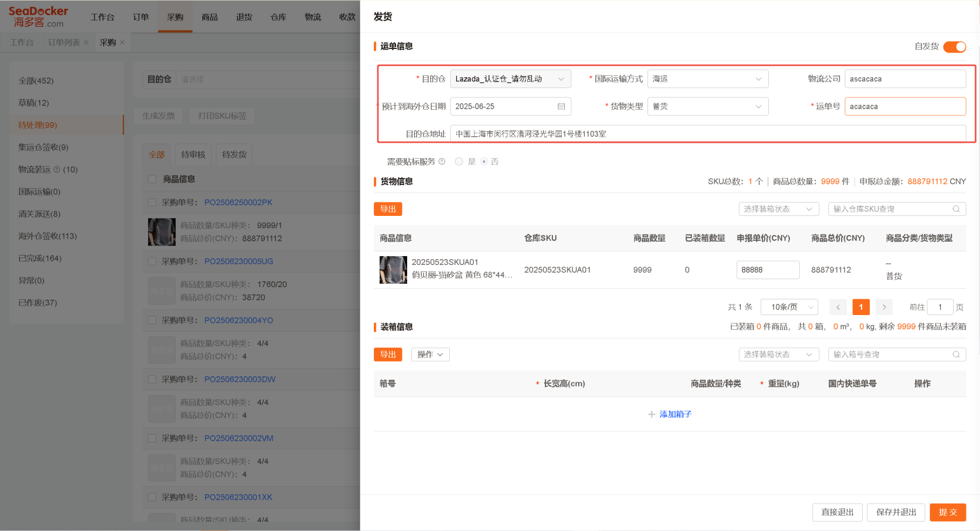Click 导出 button in 装箱信息 section

click(388, 354)
